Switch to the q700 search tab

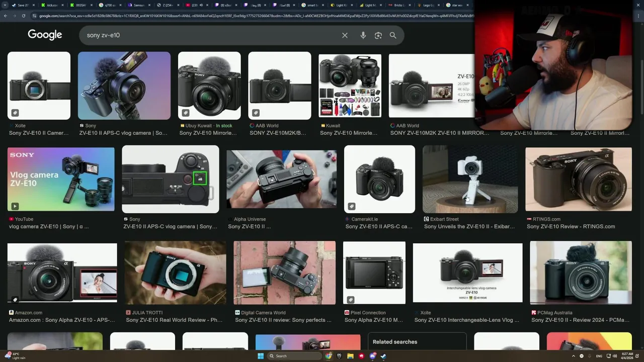pyautogui.click(x=110, y=5)
